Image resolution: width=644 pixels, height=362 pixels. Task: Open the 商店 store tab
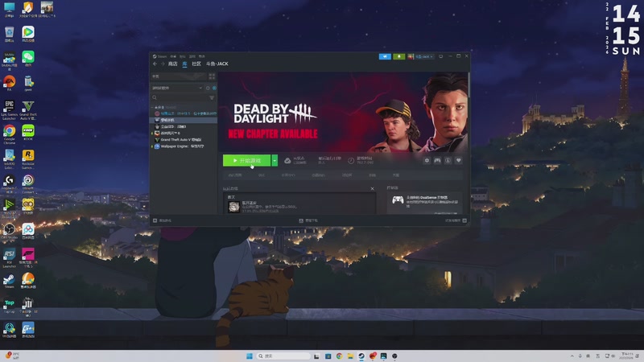point(172,64)
